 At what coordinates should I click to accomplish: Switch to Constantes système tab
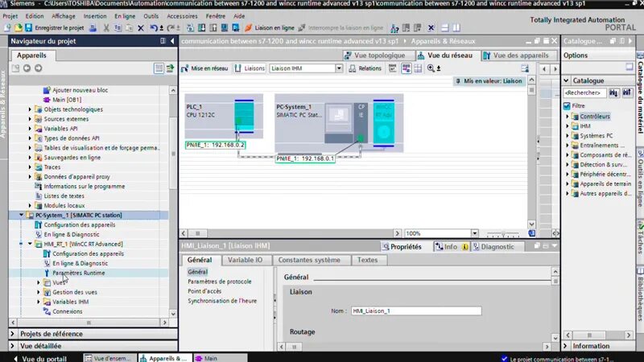coord(309,260)
